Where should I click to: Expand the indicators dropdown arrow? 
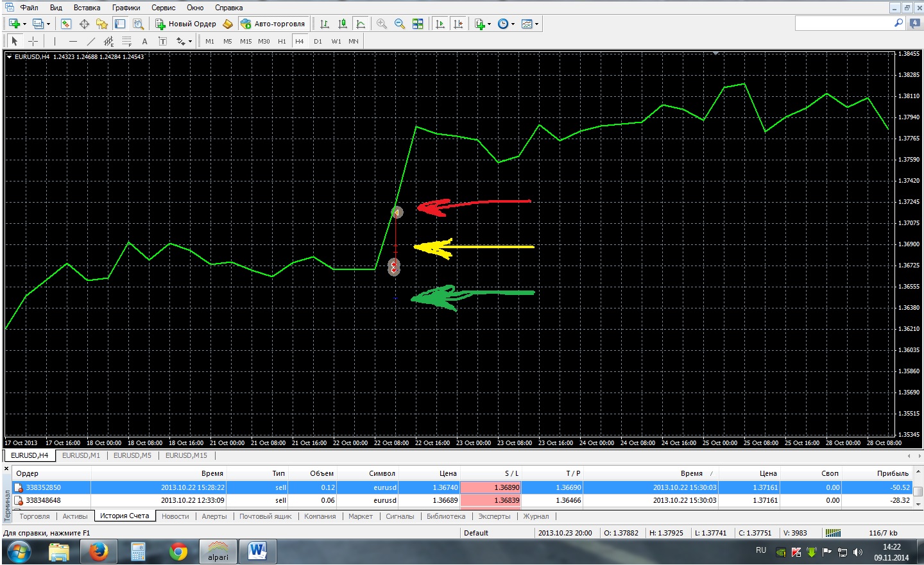[490, 24]
